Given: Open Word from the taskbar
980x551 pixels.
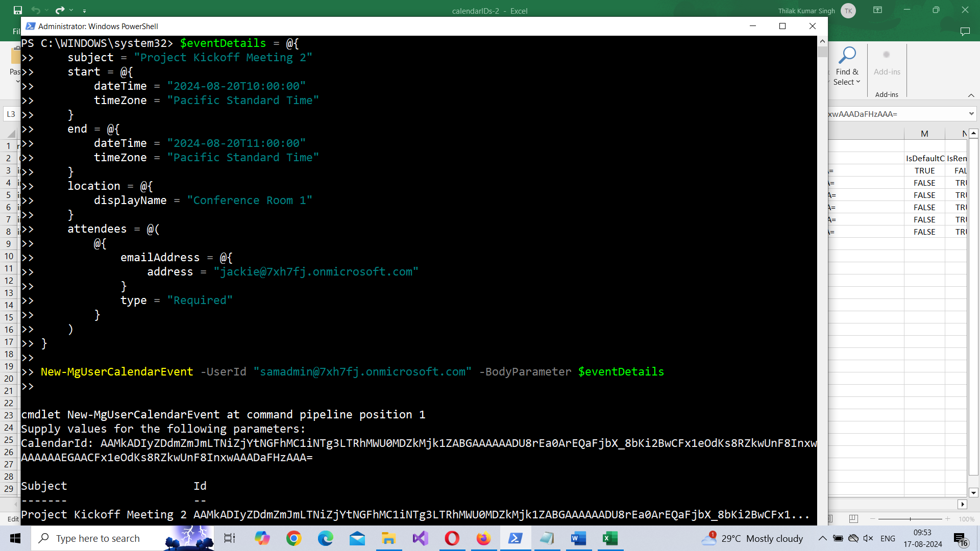Looking at the screenshot, I should [x=578, y=538].
